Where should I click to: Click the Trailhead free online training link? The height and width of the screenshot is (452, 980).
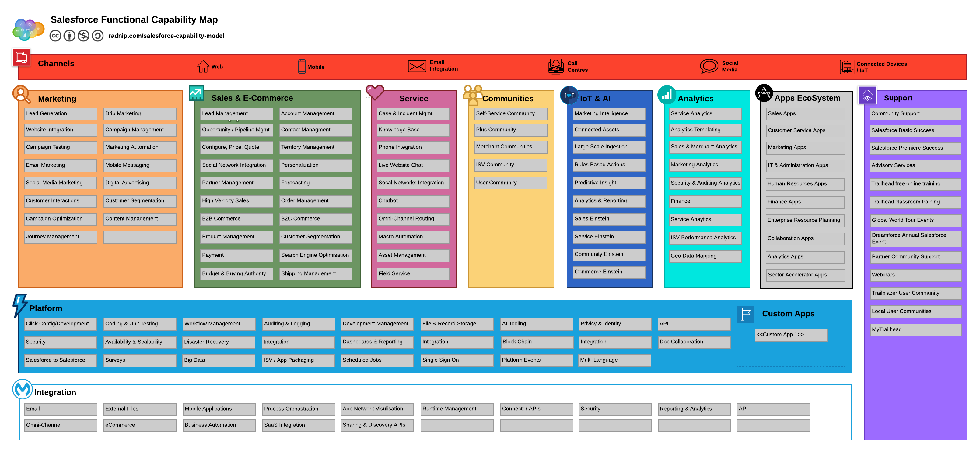click(x=914, y=183)
